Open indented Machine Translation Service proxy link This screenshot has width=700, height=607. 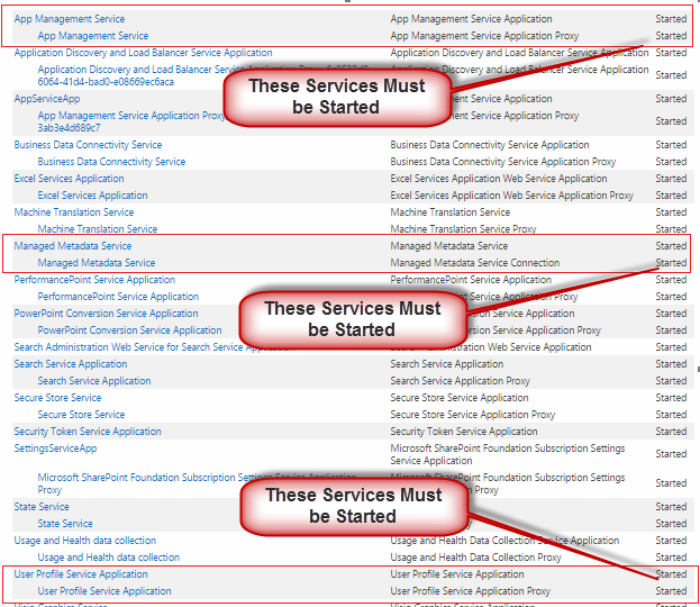97,229
